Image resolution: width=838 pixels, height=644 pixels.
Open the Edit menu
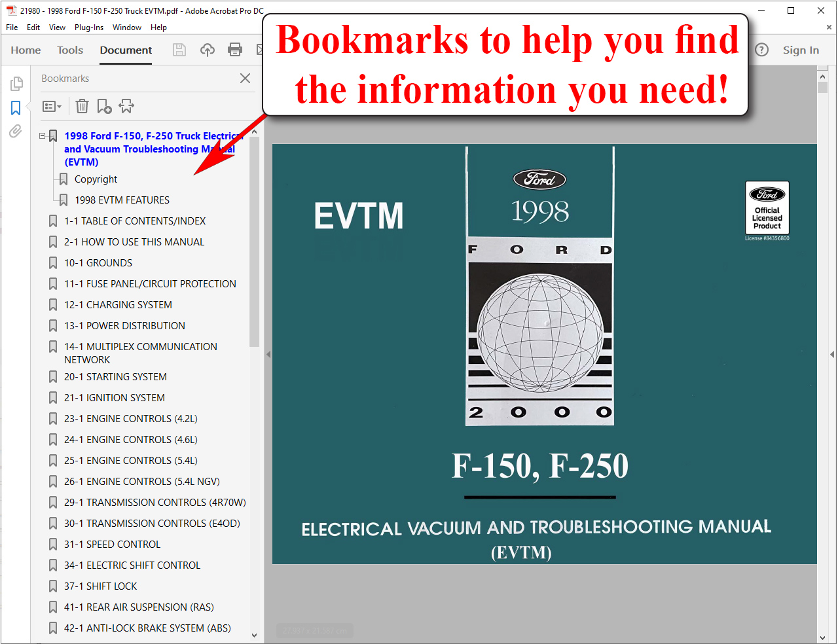coord(33,27)
